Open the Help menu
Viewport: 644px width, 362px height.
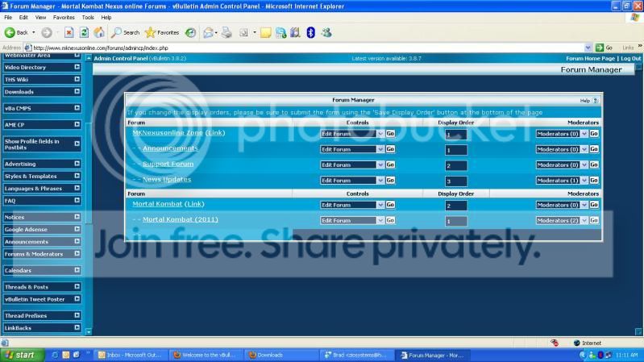point(106,17)
